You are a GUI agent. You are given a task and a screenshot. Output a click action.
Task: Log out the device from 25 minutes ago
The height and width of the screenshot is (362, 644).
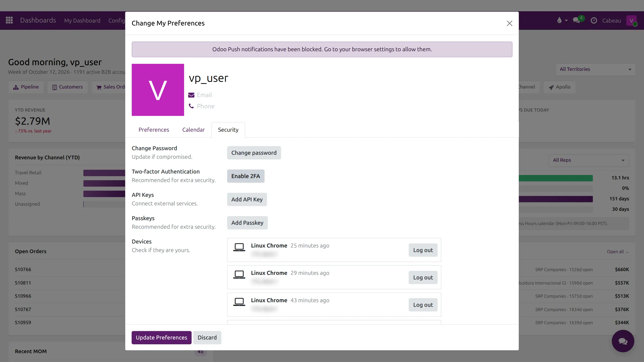423,250
